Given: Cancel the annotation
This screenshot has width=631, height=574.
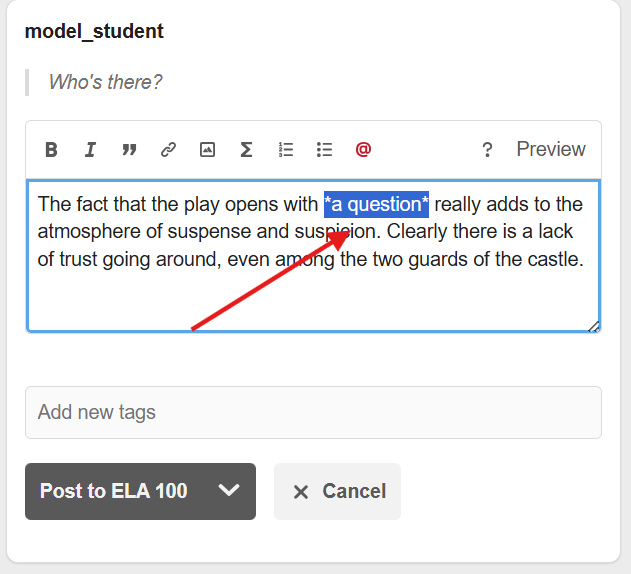Looking at the screenshot, I should point(338,491).
